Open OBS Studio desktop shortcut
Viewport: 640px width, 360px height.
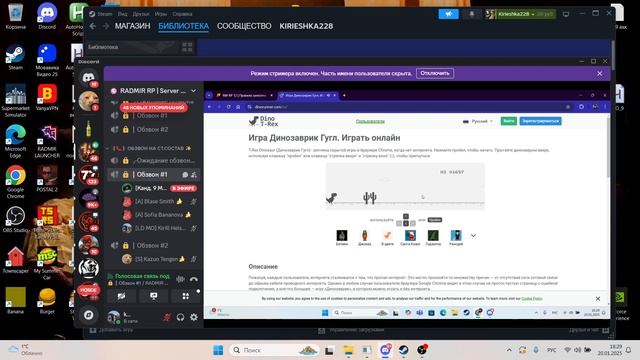coord(16,219)
